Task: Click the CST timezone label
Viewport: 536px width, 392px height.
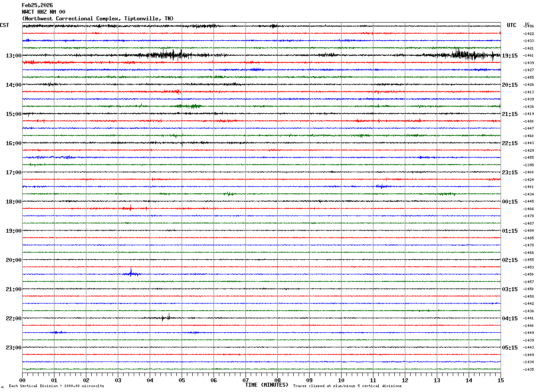Action: click(4, 25)
